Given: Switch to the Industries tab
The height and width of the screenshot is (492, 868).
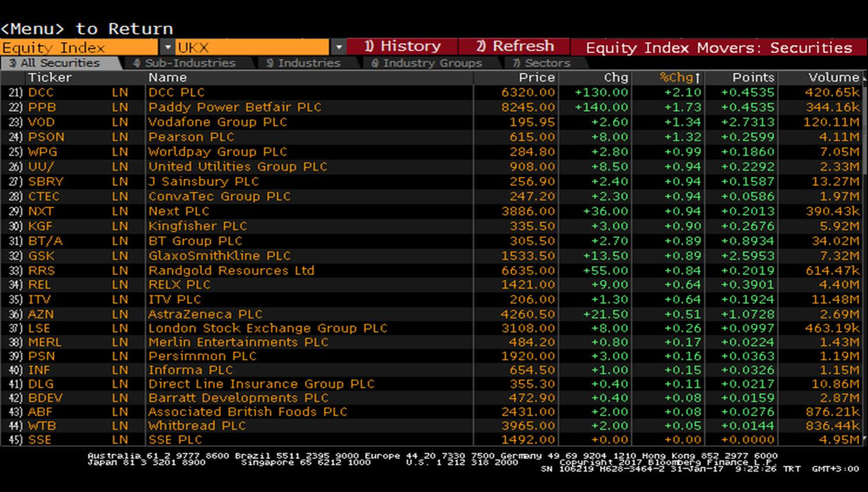Looking at the screenshot, I should [303, 63].
